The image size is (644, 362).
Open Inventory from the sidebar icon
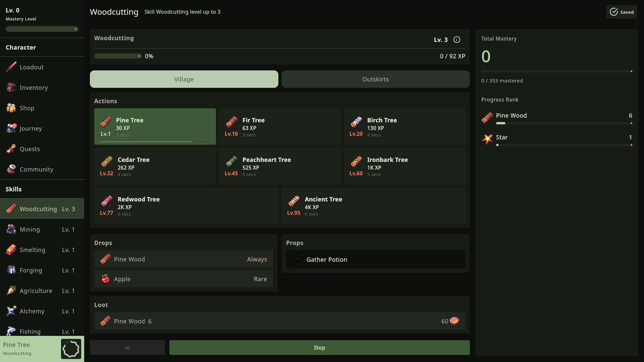[11, 87]
